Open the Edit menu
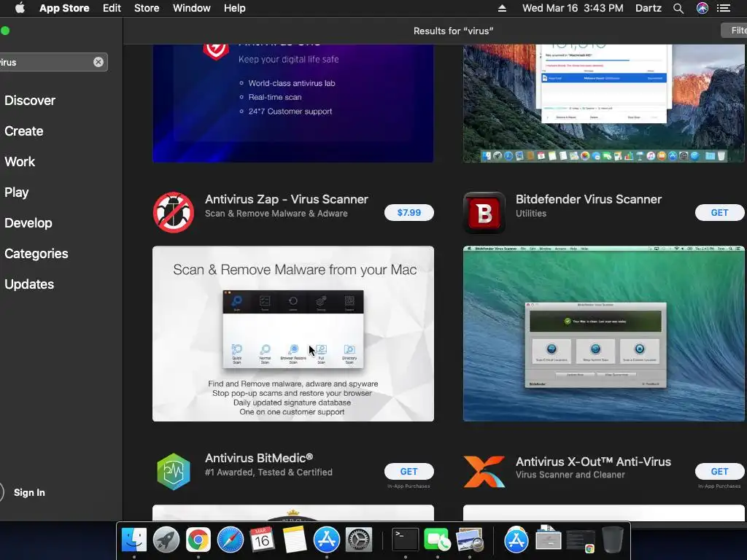 pos(112,8)
